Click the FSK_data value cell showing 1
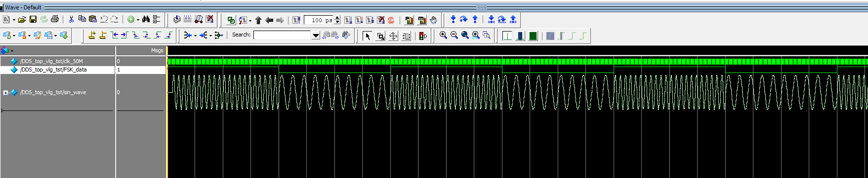Screen dimensions: 868x178 141,70
